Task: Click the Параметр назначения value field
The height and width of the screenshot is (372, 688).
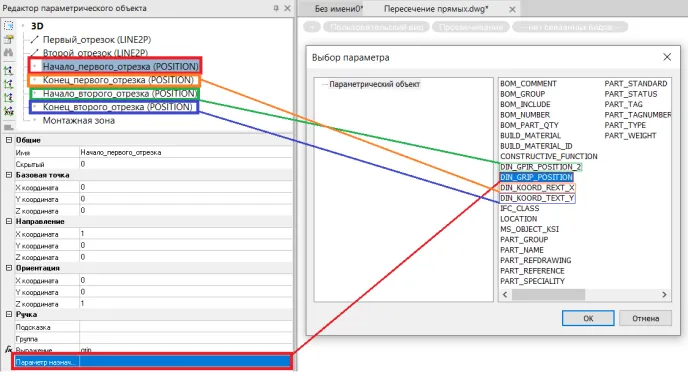Action: pyautogui.click(x=185, y=362)
